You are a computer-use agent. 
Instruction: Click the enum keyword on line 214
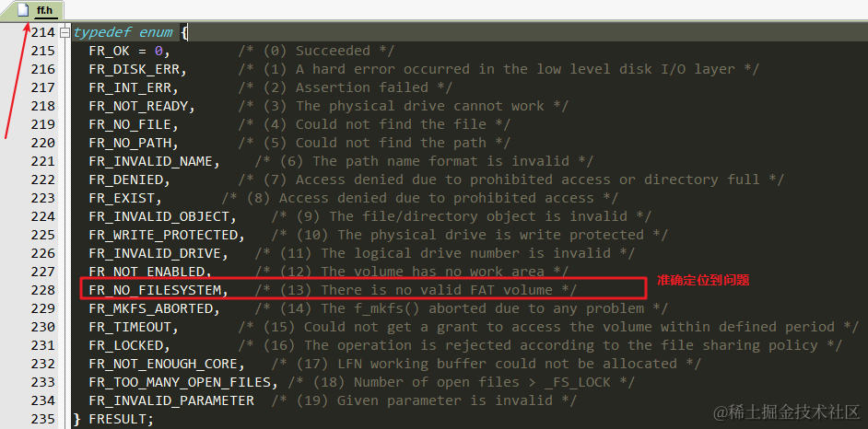pyautogui.click(x=156, y=32)
